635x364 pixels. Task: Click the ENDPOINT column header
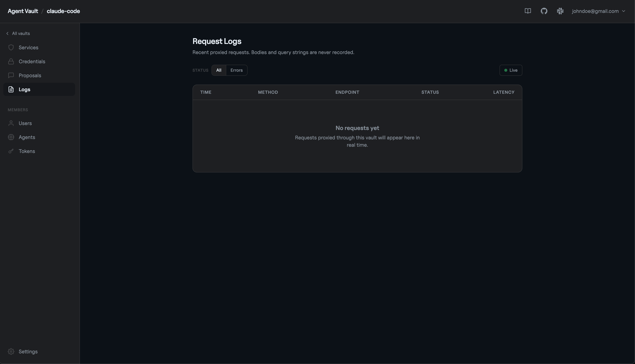click(347, 92)
